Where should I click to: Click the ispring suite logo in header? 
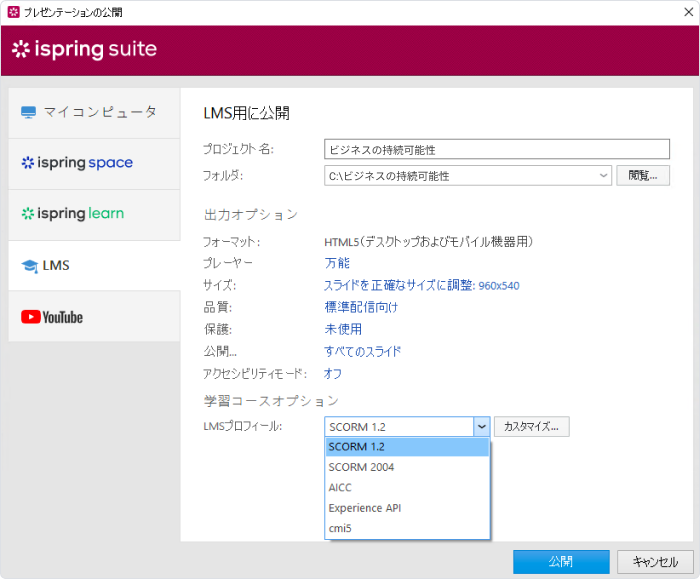84,49
